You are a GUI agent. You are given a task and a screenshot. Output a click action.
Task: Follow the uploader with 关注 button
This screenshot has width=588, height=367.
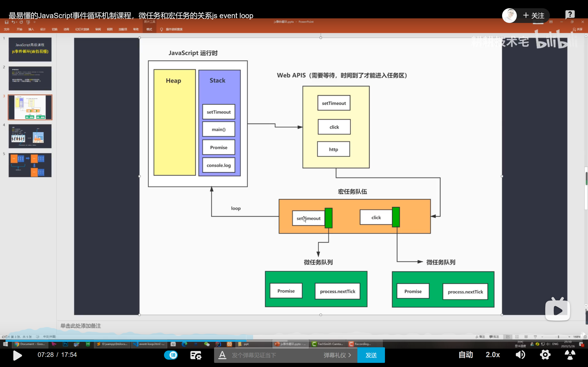[x=534, y=16]
